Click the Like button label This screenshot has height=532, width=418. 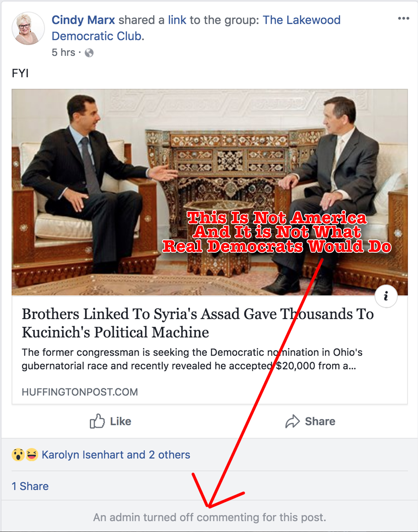(120, 421)
